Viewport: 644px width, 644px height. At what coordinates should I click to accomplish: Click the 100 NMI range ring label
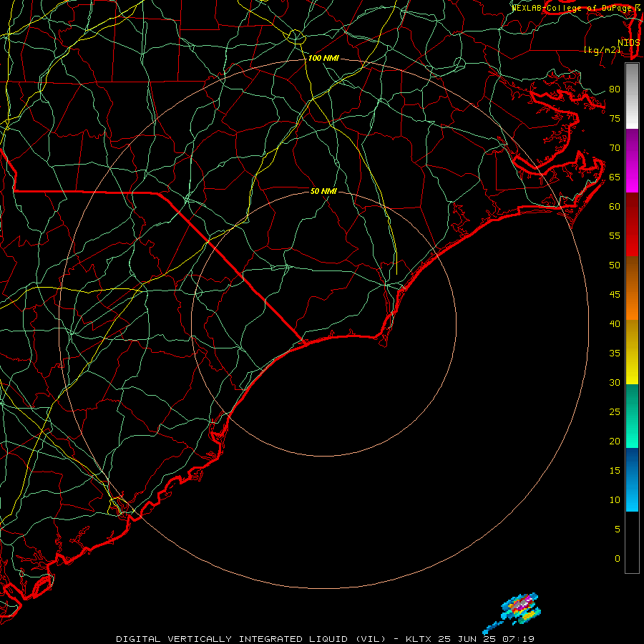323,59
